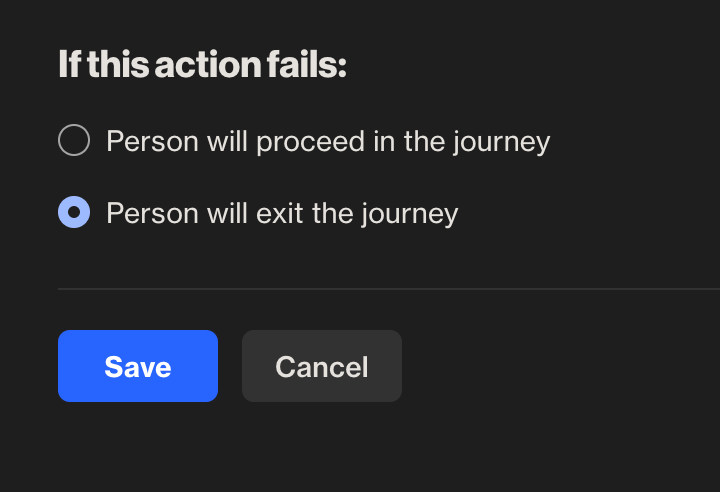The image size is (720, 492).
Task: Click the "Person will exit the journey" label
Action: click(282, 213)
